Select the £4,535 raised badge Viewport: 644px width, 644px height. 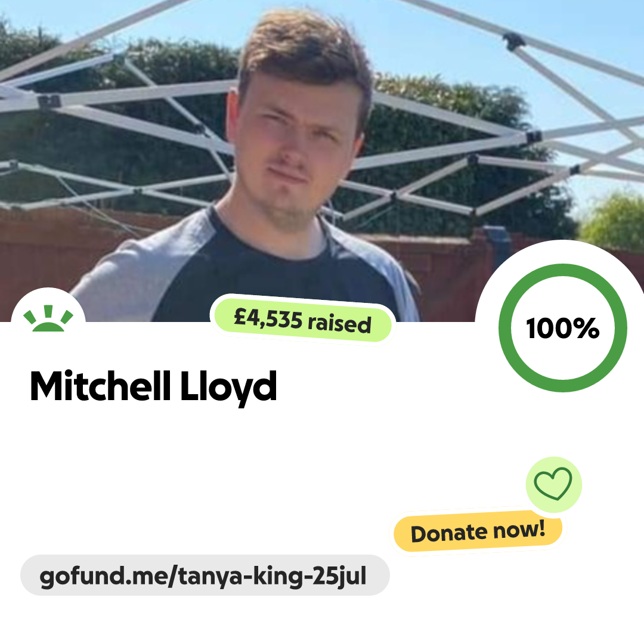click(x=303, y=319)
